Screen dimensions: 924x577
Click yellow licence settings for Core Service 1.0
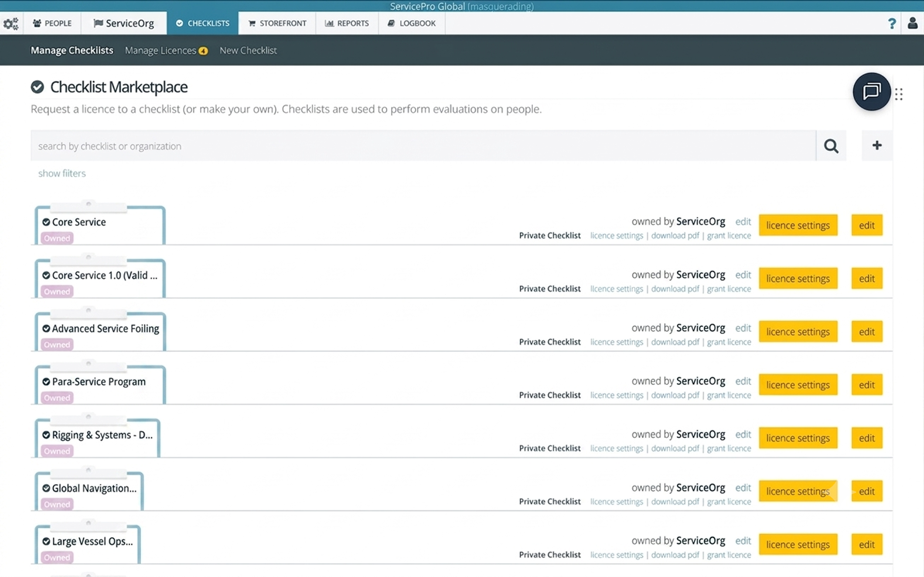(798, 279)
